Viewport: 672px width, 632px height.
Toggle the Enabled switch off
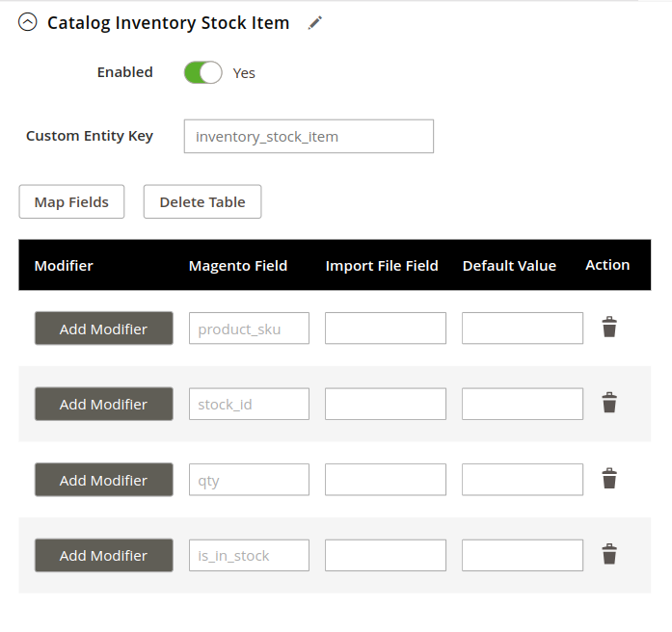pos(203,72)
